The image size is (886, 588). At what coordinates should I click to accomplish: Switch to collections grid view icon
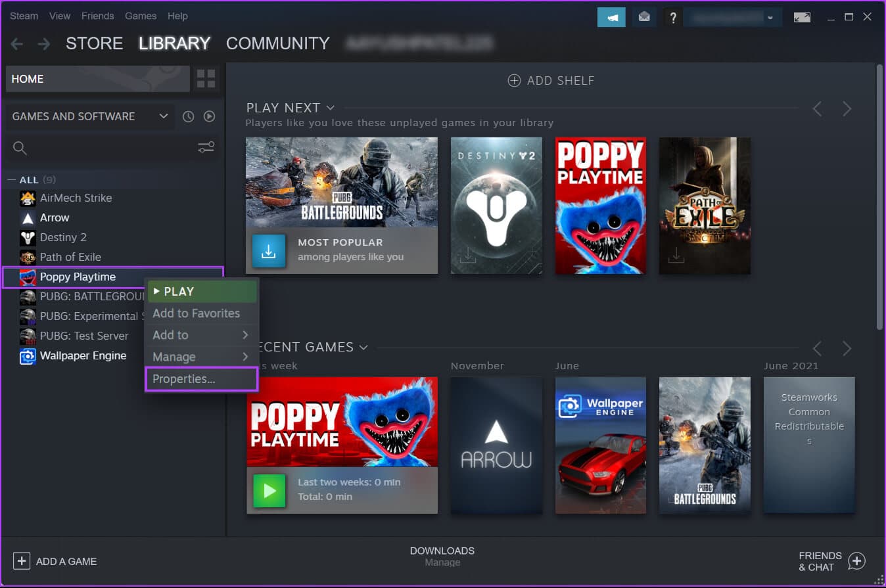coord(206,79)
